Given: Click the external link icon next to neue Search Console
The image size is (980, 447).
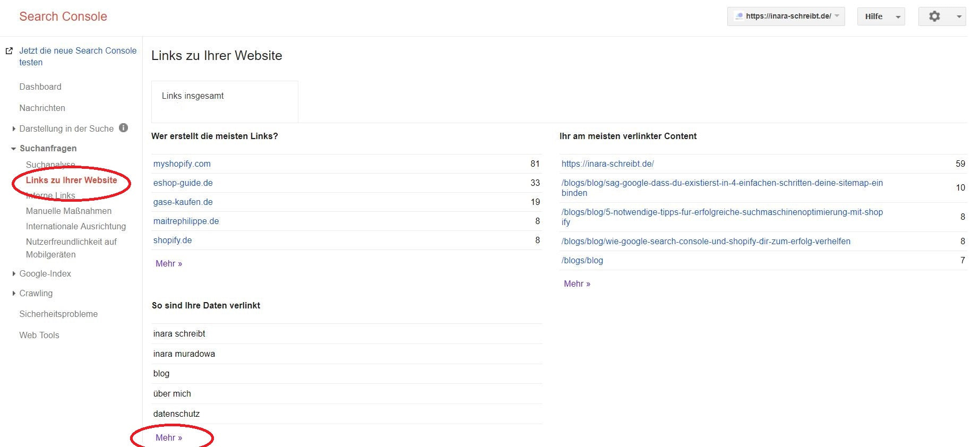Looking at the screenshot, I should click(9, 51).
